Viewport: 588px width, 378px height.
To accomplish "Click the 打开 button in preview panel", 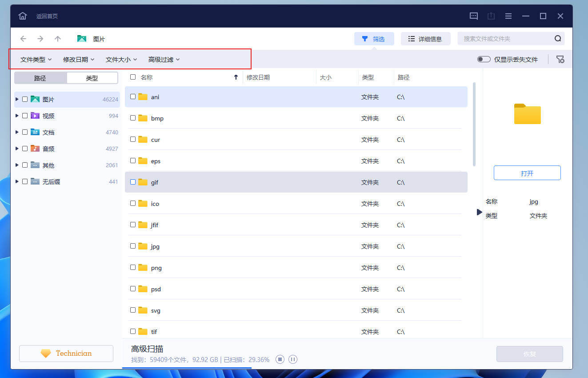I will 527,173.
